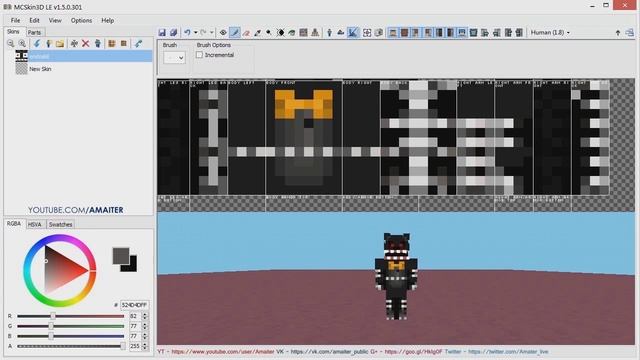Select the Noise tool in toolbar
The height and width of the screenshot is (360, 640).
pyautogui.click(x=303, y=33)
